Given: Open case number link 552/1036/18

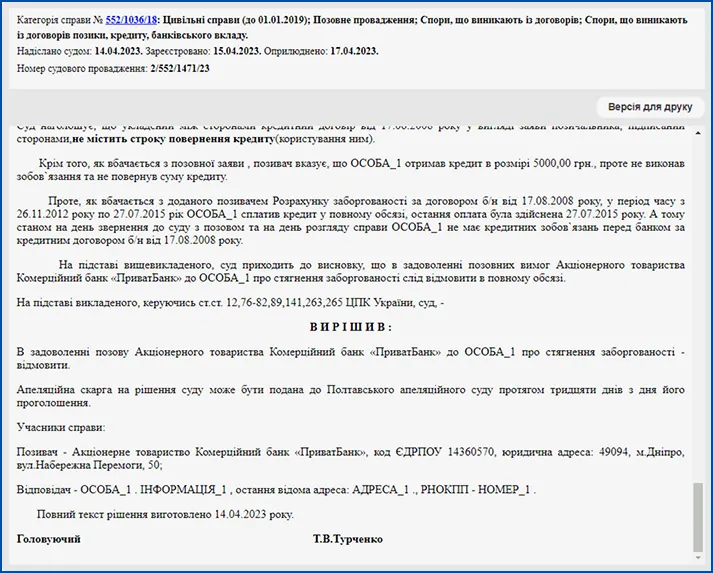Looking at the screenshot, I should pyautogui.click(x=131, y=20).
